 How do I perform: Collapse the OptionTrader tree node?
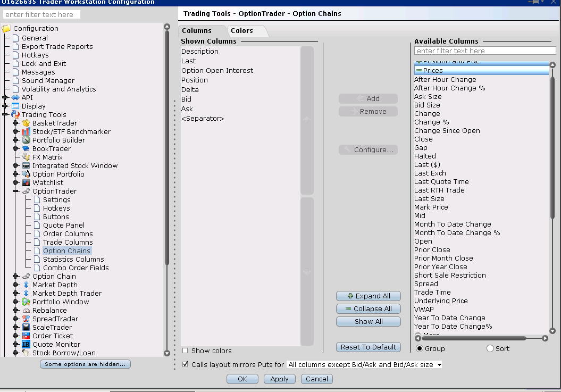pyautogui.click(x=16, y=191)
